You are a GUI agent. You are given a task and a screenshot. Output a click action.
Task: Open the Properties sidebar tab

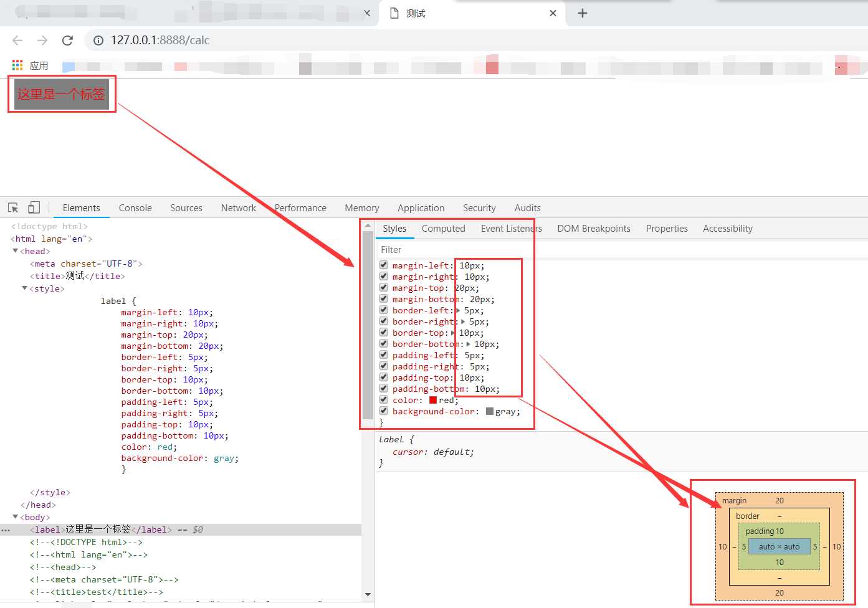click(667, 229)
